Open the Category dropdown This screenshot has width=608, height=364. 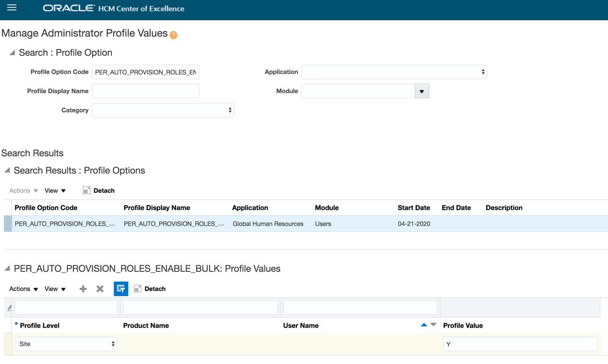[163, 110]
